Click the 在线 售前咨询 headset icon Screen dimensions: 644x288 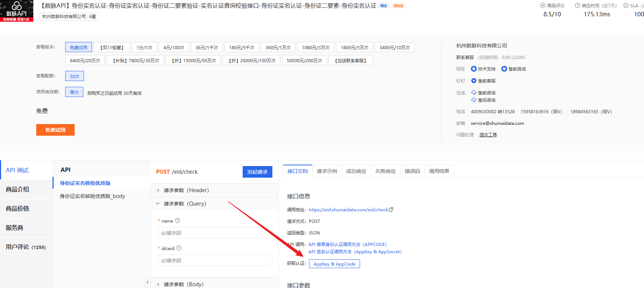[473, 93]
